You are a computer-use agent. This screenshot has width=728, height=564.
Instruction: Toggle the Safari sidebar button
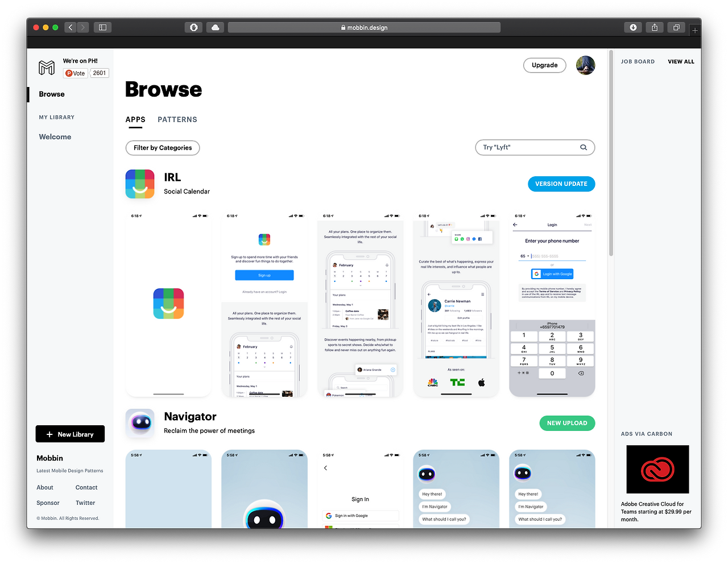(x=103, y=27)
